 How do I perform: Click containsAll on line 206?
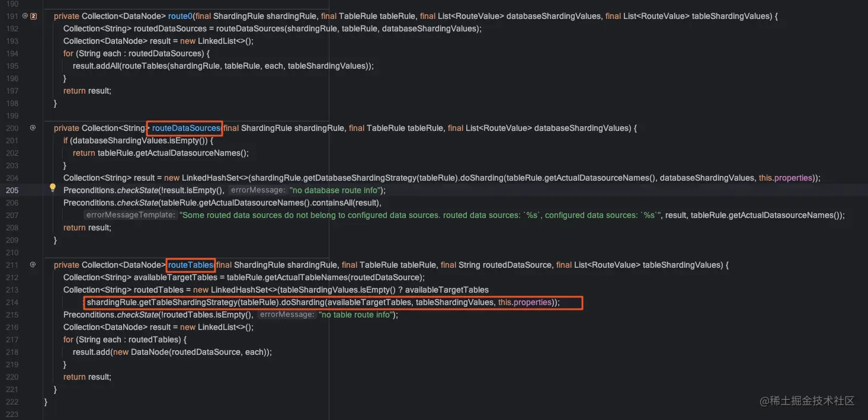coord(332,203)
